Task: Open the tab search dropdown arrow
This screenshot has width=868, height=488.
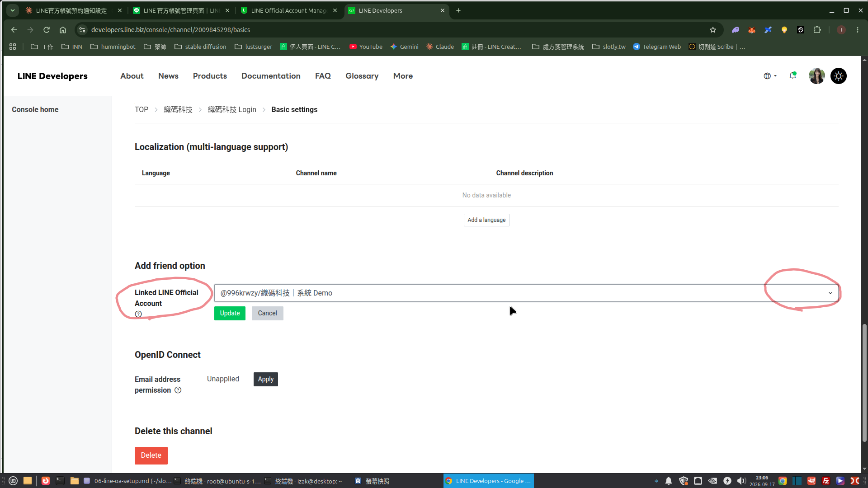Action: point(13,10)
